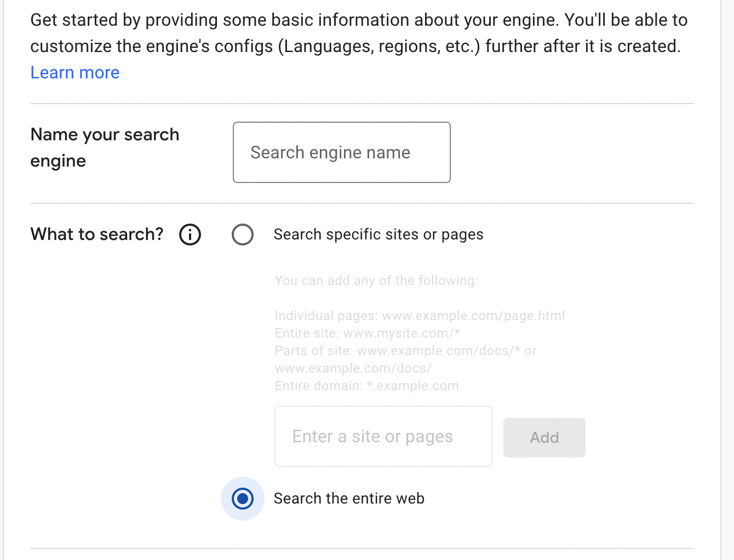The image size is (734, 560).
Task: Click the 'Get started' introduction paragraph
Action: pyautogui.click(x=359, y=20)
